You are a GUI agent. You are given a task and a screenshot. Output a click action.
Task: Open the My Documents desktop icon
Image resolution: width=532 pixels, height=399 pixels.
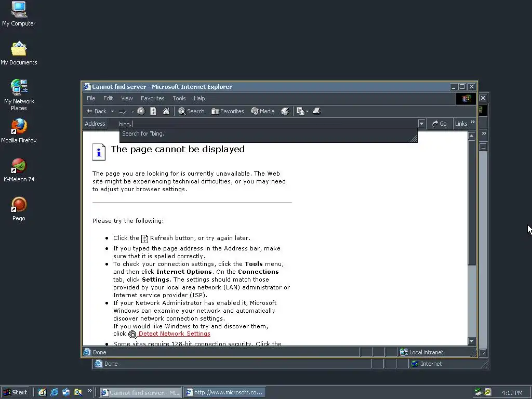[19, 54]
